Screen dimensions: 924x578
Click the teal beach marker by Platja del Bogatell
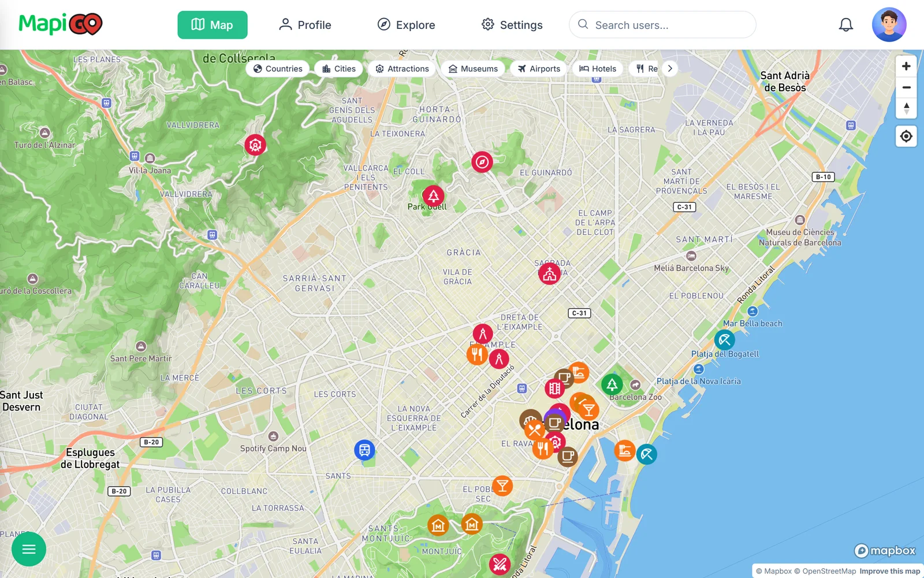click(x=724, y=340)
